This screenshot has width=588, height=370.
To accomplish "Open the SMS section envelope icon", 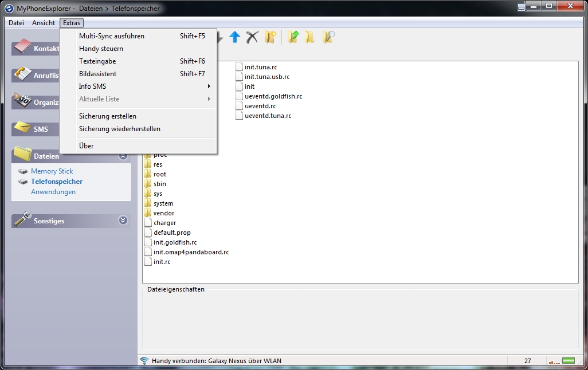I will tap(22, 128).
